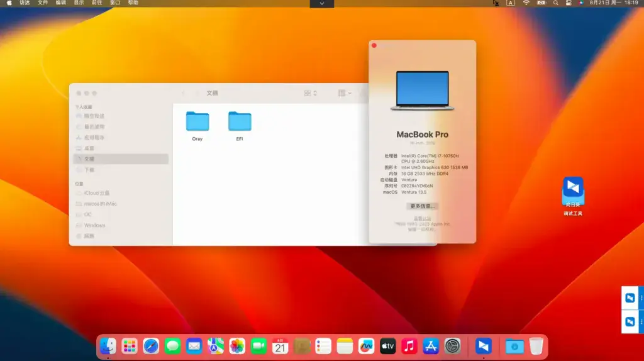644x361 pixels.
Task: Launch Freeform from the Dock
Action: pyautogui.click(x=367, y=346)
